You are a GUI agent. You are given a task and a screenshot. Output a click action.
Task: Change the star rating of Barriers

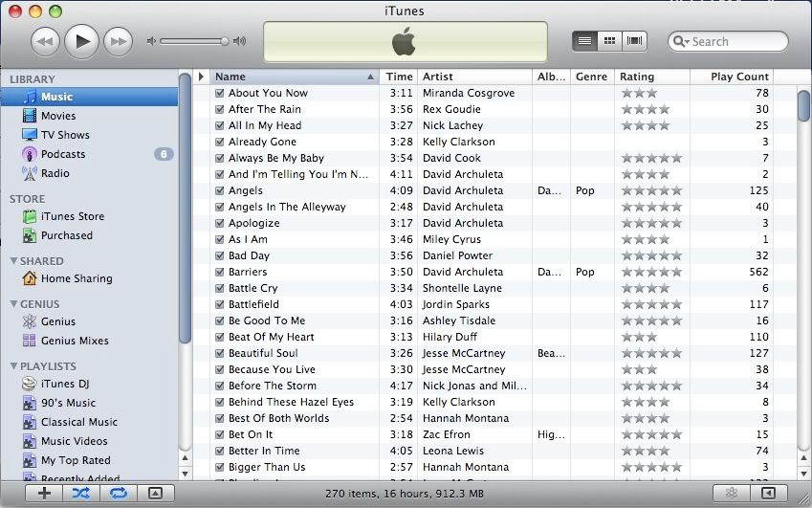tap(652, 272)
